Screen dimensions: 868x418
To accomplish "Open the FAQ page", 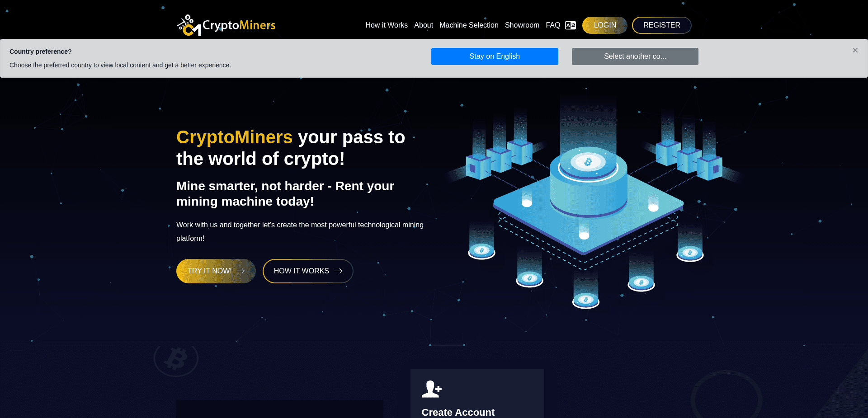I will coord(552,25).
